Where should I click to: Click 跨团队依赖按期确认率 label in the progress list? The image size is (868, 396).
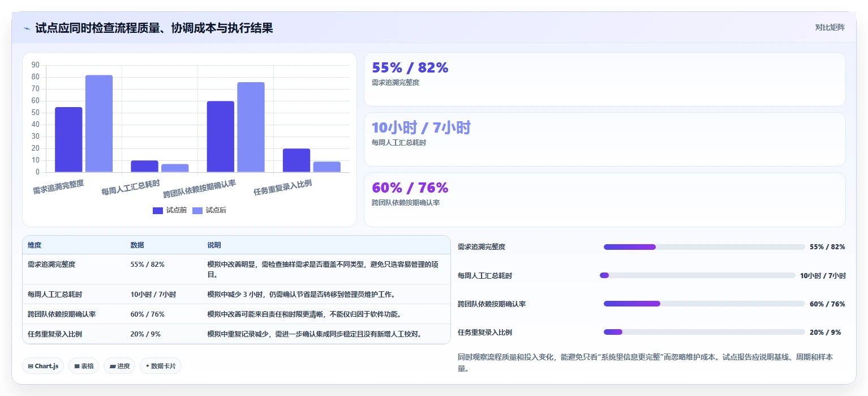tap(492, 304)
